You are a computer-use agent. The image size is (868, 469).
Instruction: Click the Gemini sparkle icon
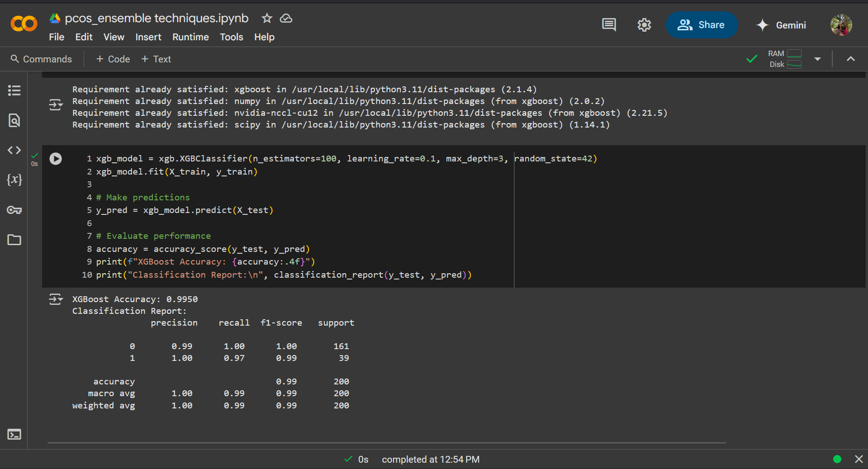[763, 25]
